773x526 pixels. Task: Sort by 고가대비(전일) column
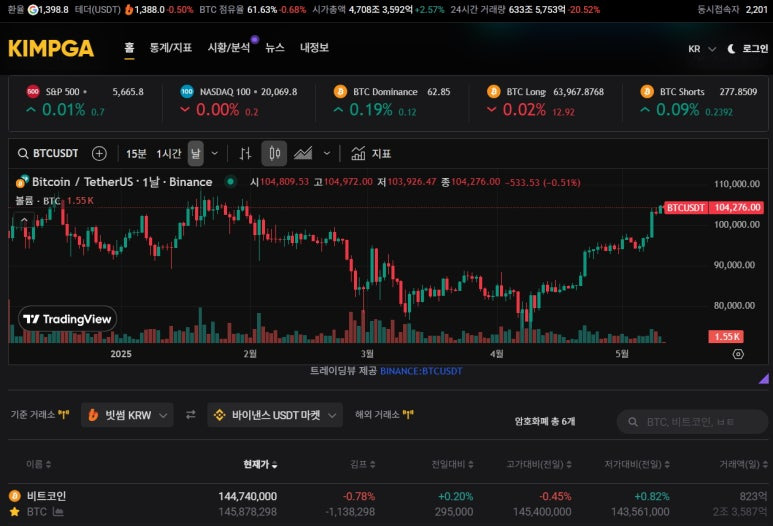point(539,464)
